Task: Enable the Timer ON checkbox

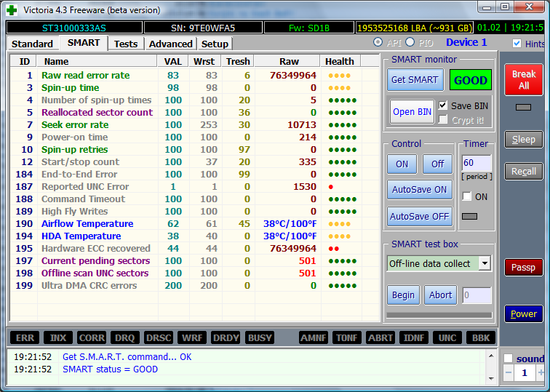Action: 467,196
